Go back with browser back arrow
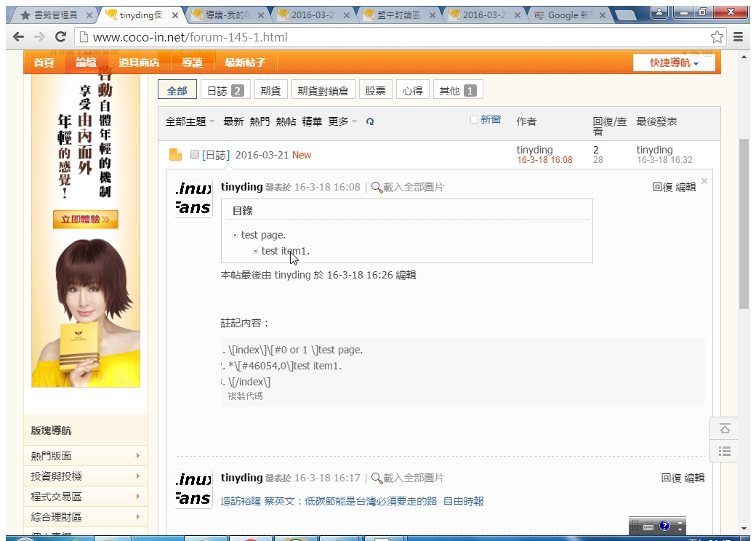The width and height of the screenshot is (756, 541). tap(18, 36)
